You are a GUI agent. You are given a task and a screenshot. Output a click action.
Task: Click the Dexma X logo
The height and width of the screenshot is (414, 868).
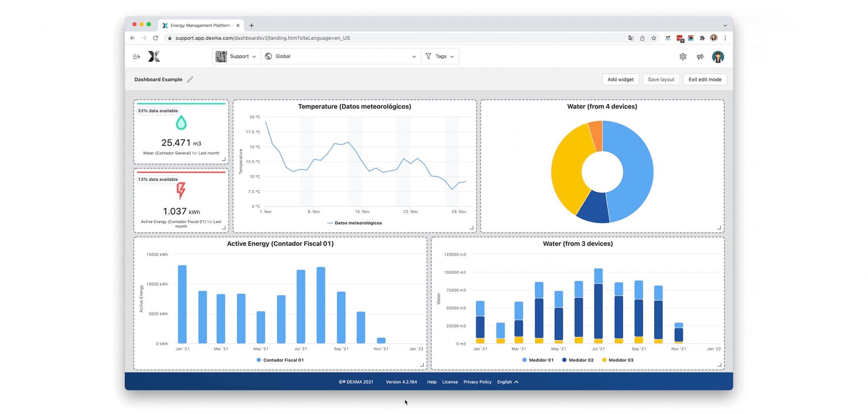pyautogui.click(x=154, y=56)
